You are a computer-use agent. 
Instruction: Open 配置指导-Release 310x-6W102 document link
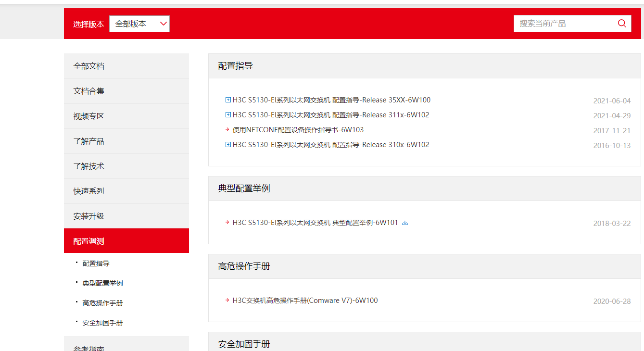tap(331, 145)
